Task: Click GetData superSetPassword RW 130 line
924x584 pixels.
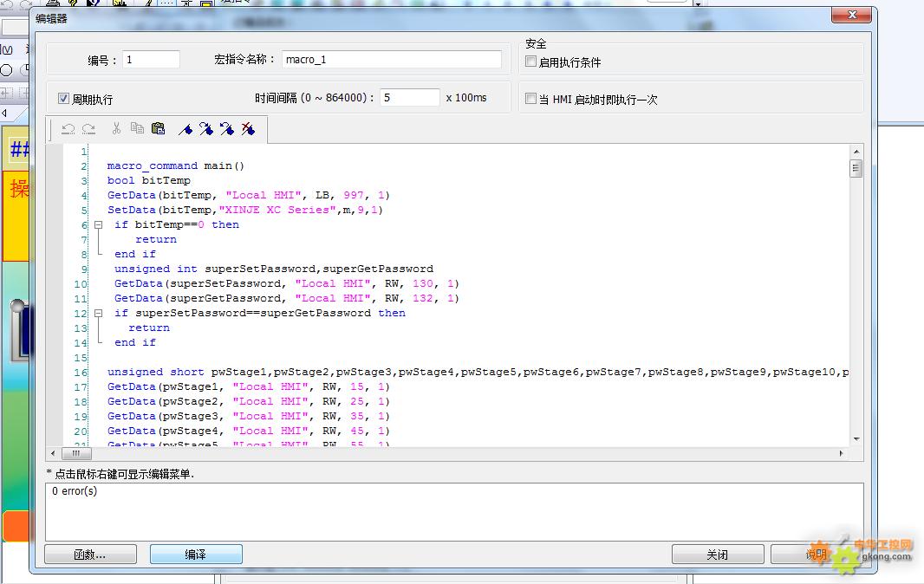Action: [286, 283]
